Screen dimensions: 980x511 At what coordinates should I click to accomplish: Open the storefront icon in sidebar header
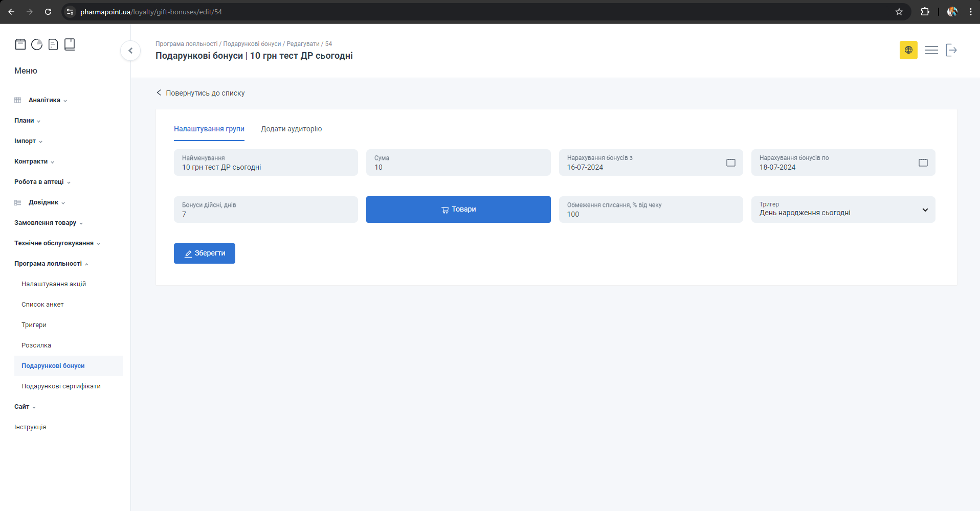pos(20,44)
